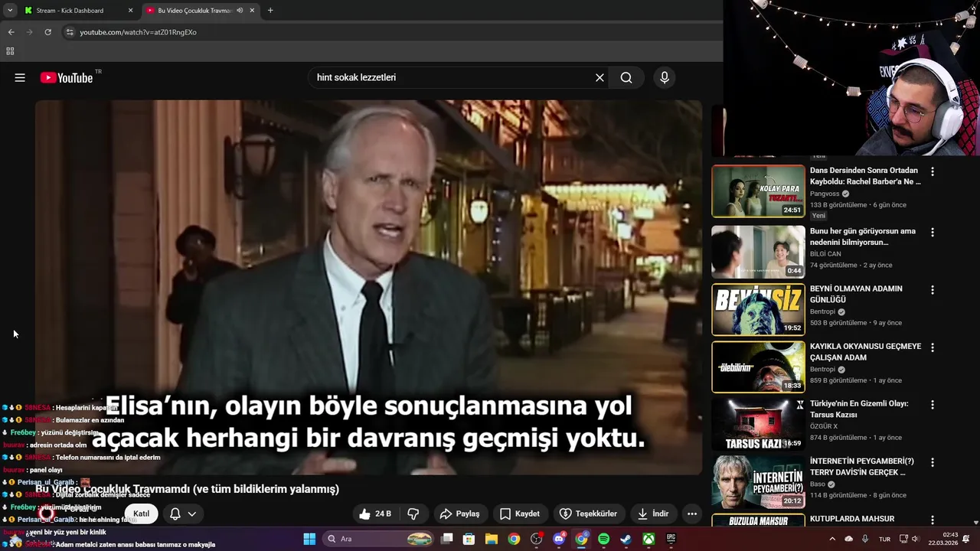
Task: Open a new browser tab
Action: tap(270, 11)
